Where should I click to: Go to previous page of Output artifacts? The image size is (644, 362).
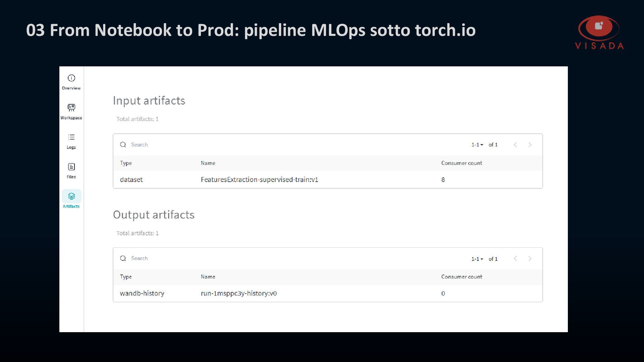click(516, 258)
